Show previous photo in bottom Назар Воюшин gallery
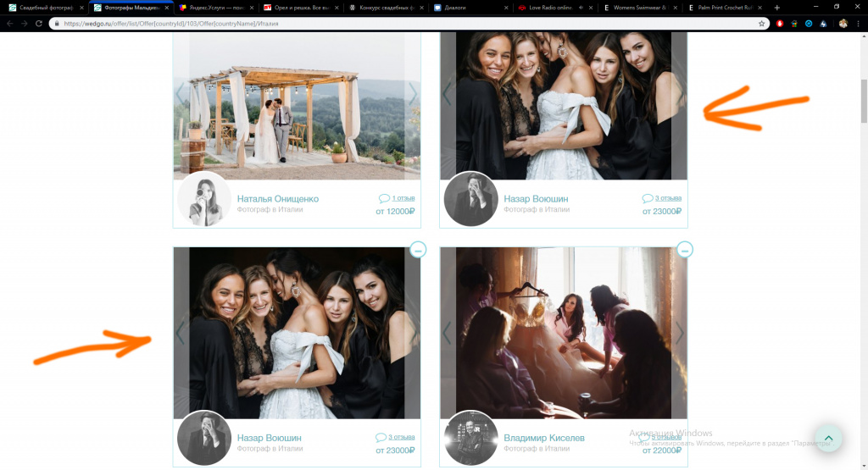The height and width of the screenshot is (470, 868). (181, 333)
